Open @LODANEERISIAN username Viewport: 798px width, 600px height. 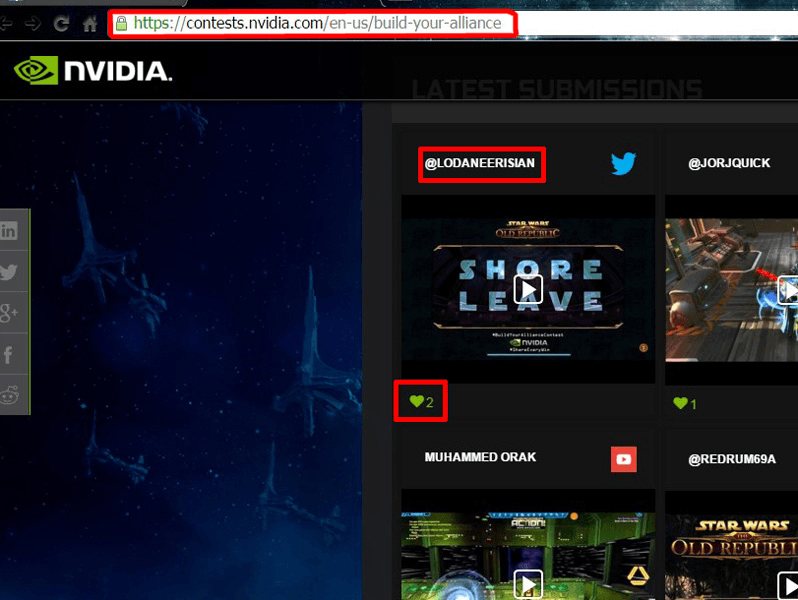480,163
